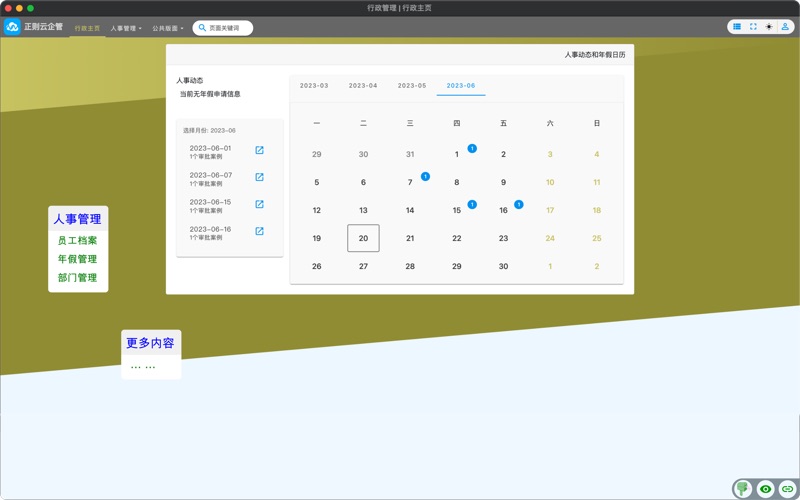Viewport: 800px width, 500px height.
Task: Open the 部门管理 link
Action: coord(77,278)
